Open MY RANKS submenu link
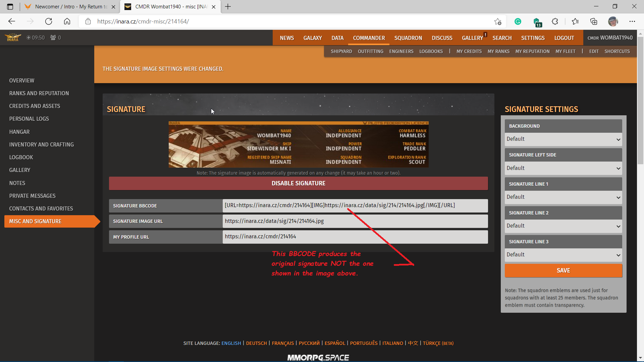 point(498,51)
